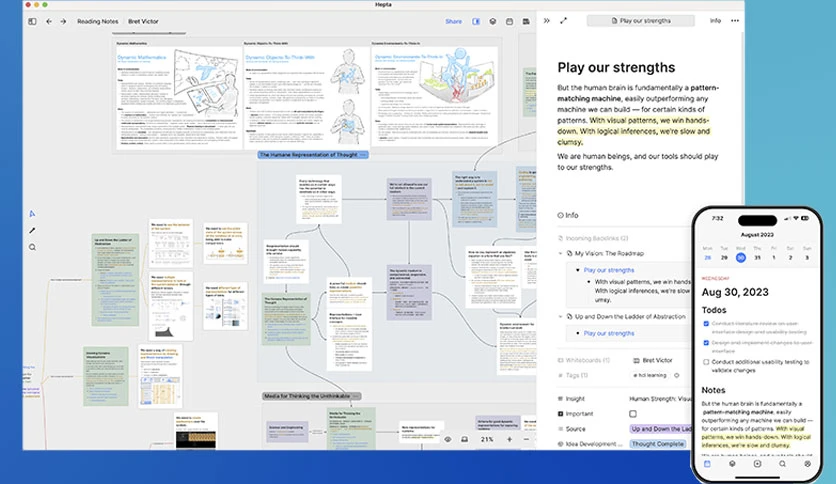836x484 pixels.
Task: Select the pen connector tool
Action: pyautogui.click(x=33, y=230)
